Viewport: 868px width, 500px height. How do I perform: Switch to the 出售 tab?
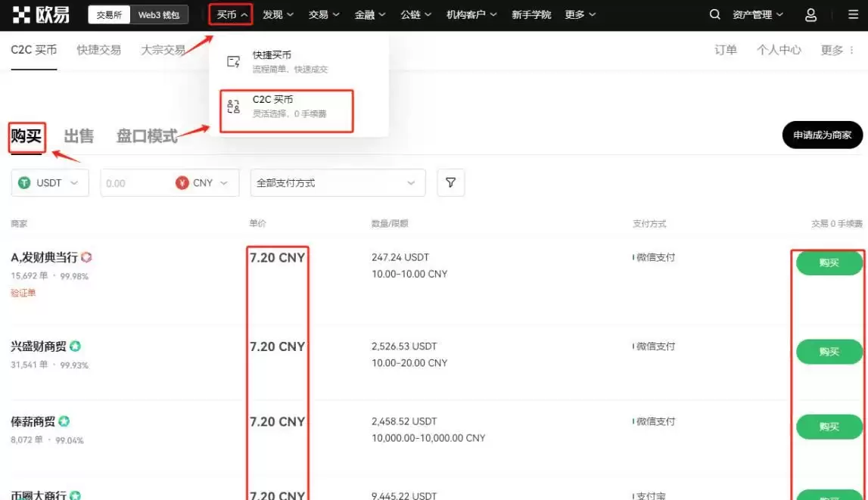click(x=79, y=136)
